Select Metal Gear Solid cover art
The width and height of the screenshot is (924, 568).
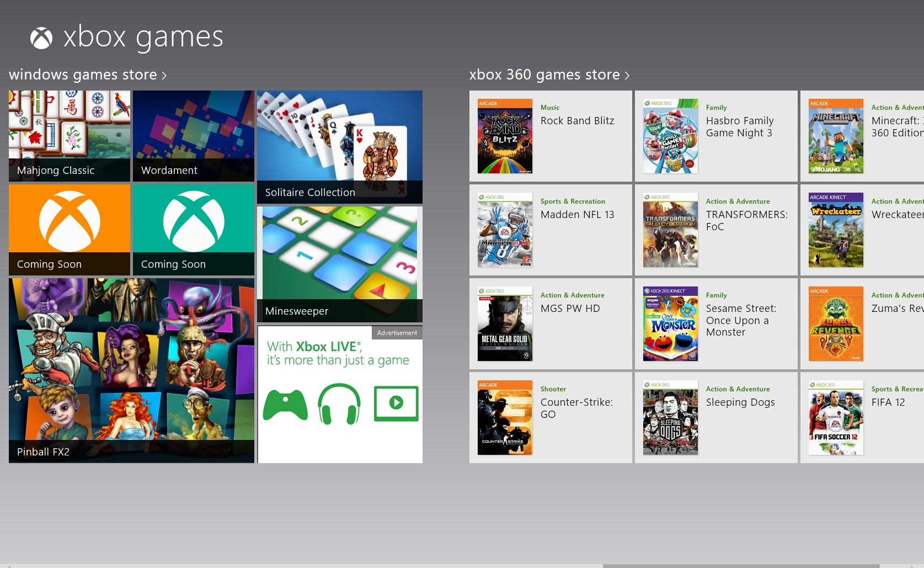pyautogui.click(x=505, y=323)
